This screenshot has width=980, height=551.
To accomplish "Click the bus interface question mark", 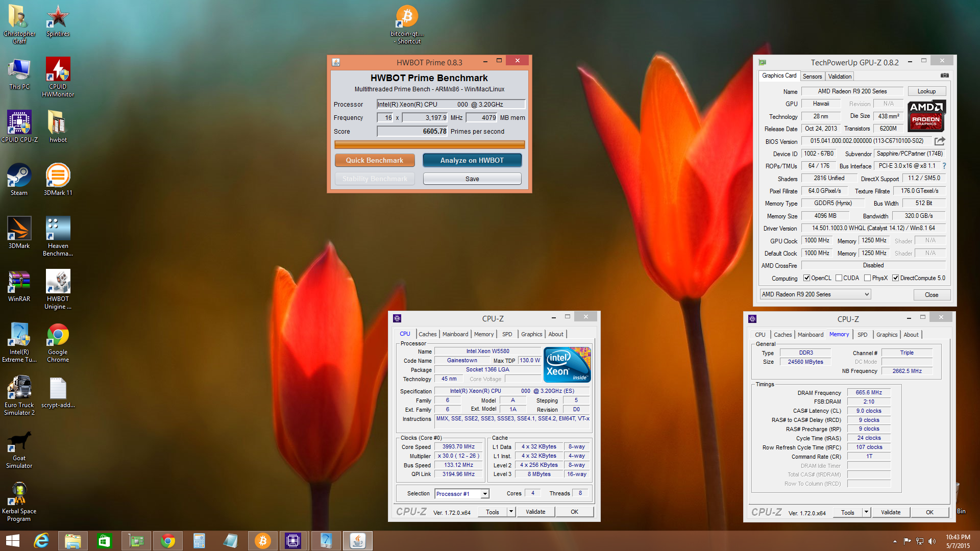I will pos(944,166).
